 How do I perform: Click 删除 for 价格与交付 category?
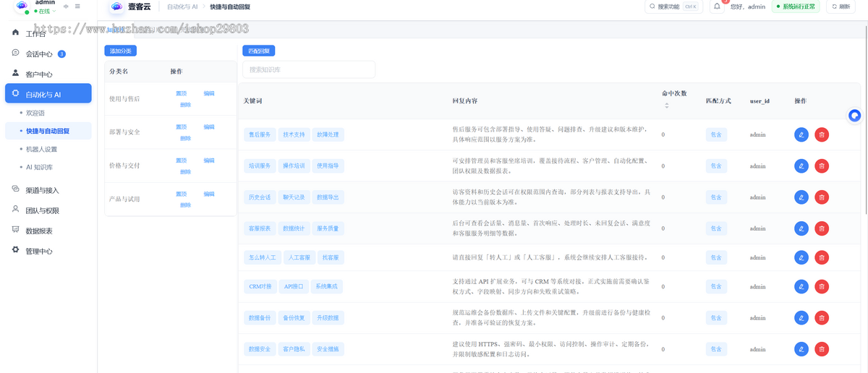(x=185, y=171)
